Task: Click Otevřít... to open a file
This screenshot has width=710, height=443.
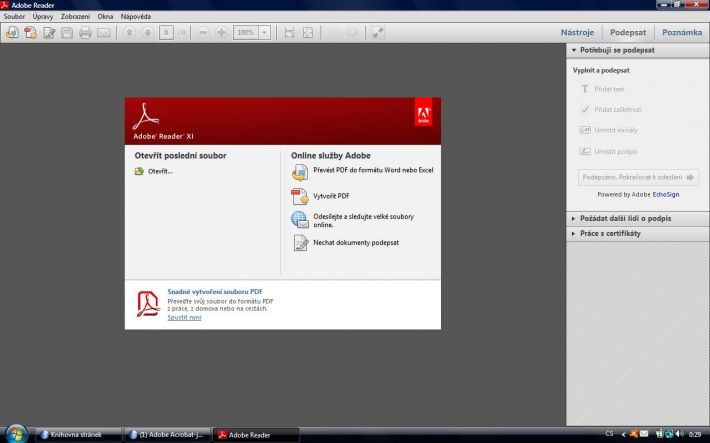Action: coord(160,171)
